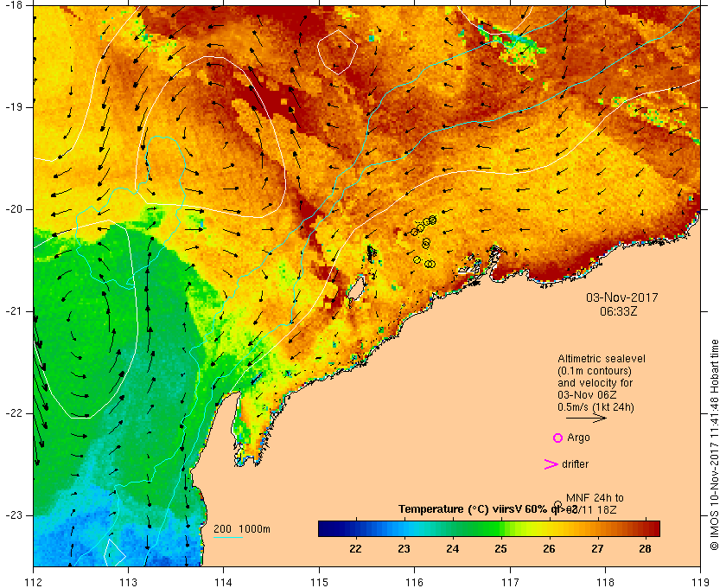
Task: Click longitude axis label '112'
Action: [34, 582]
